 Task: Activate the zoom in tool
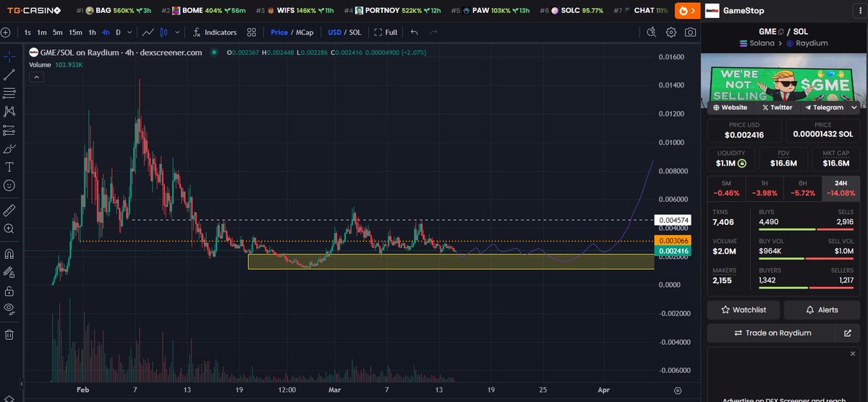pos(9,228)
